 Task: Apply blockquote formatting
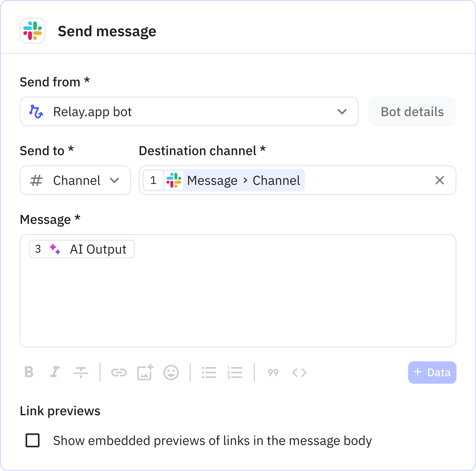click(273, 372)
